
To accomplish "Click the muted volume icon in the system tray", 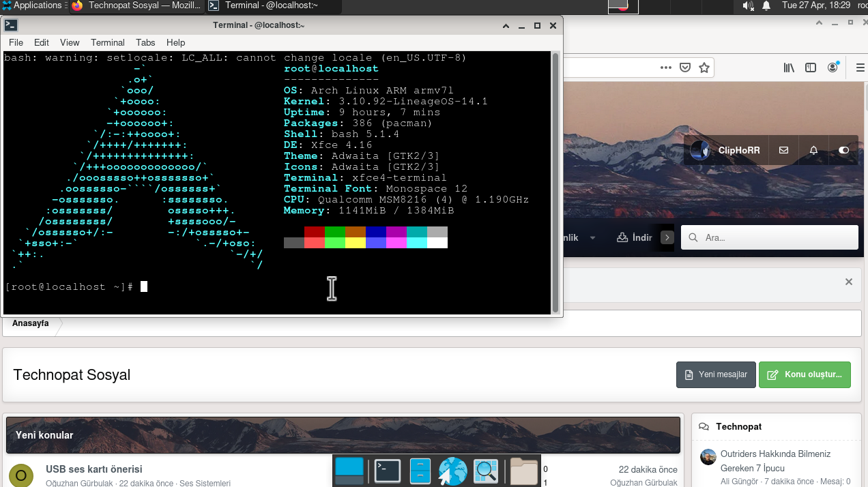I will click(x=748, y=5).
